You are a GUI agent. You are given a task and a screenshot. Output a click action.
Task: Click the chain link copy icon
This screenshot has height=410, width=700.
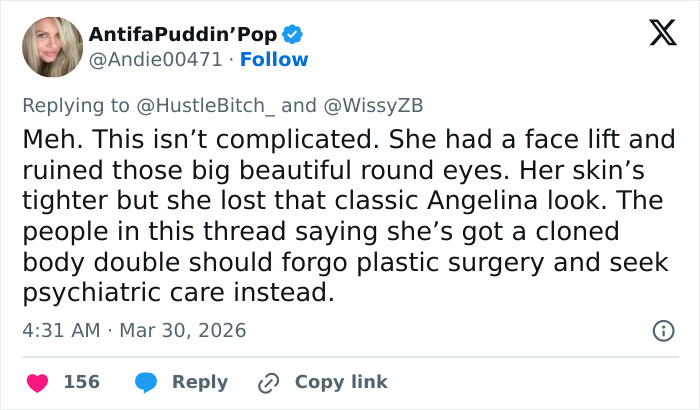(x=267, y=382)
